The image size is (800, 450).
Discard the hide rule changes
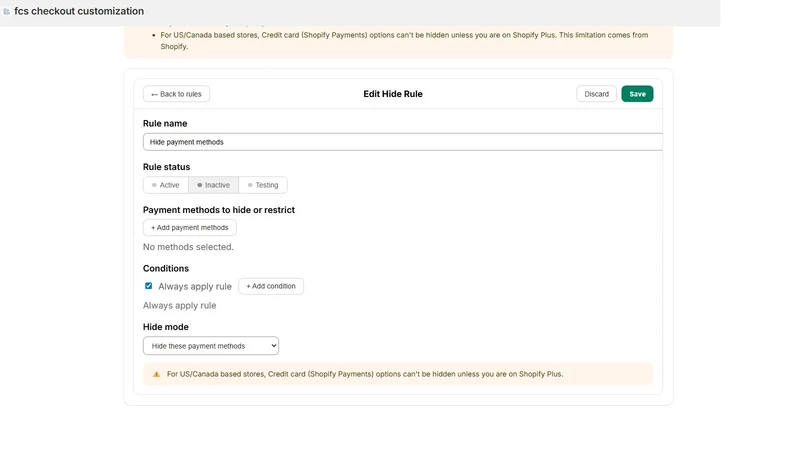tap(596, 94)
